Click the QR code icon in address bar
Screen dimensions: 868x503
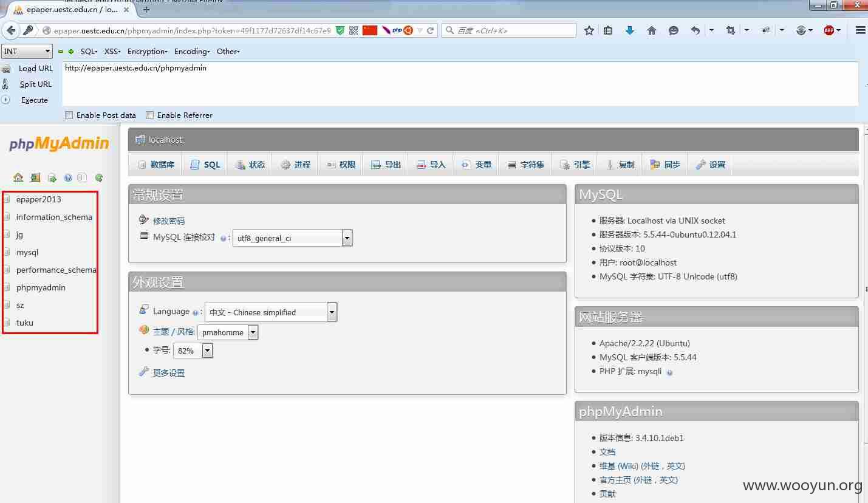click(x=354, y=30)
